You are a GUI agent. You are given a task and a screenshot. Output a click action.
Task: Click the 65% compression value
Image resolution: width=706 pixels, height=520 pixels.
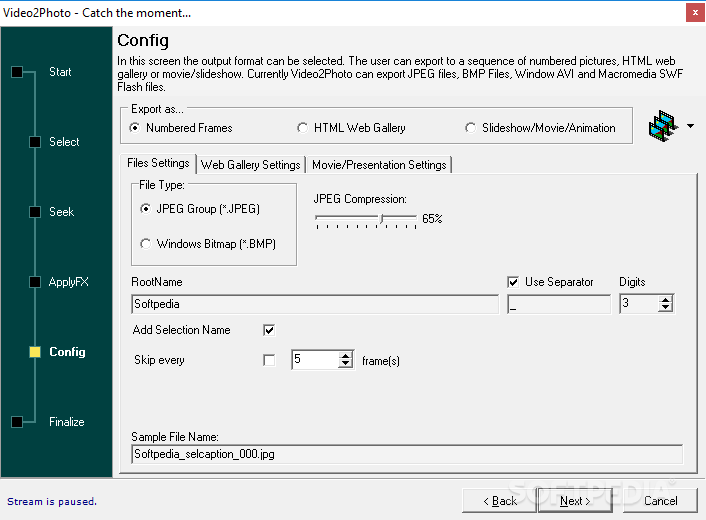[432, 219]
